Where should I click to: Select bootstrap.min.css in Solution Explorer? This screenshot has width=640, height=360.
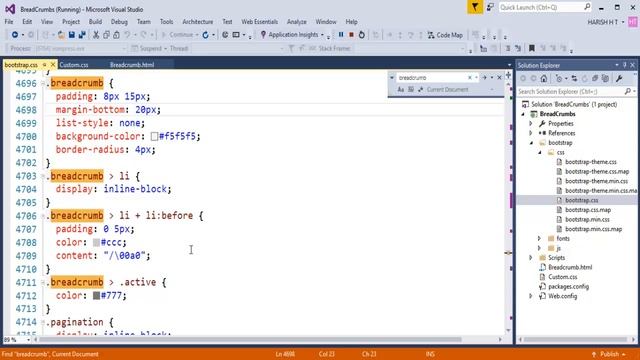587,220
